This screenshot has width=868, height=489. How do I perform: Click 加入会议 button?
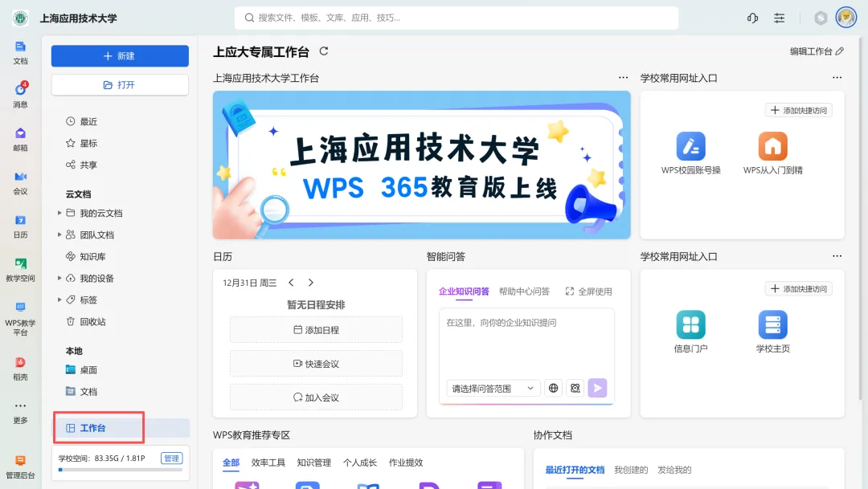point(316,397)
